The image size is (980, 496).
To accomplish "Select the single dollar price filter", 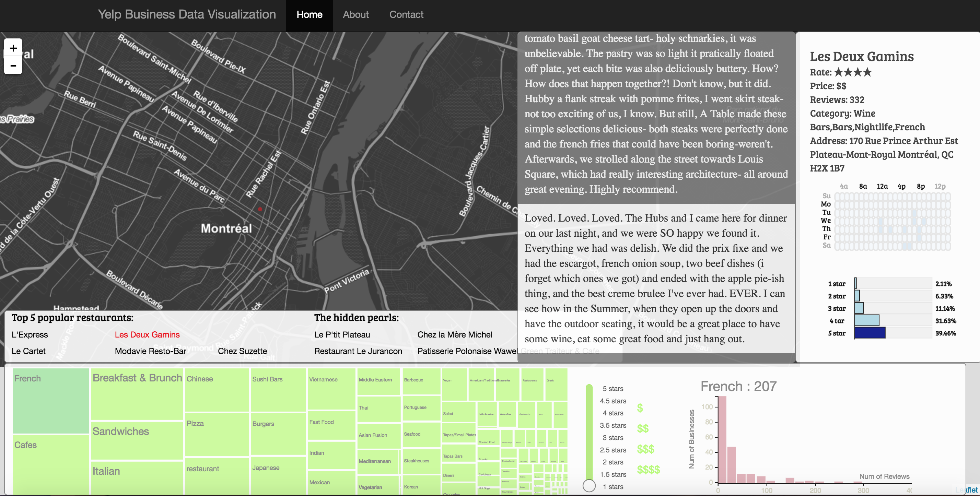I will [x=640, y=408].
